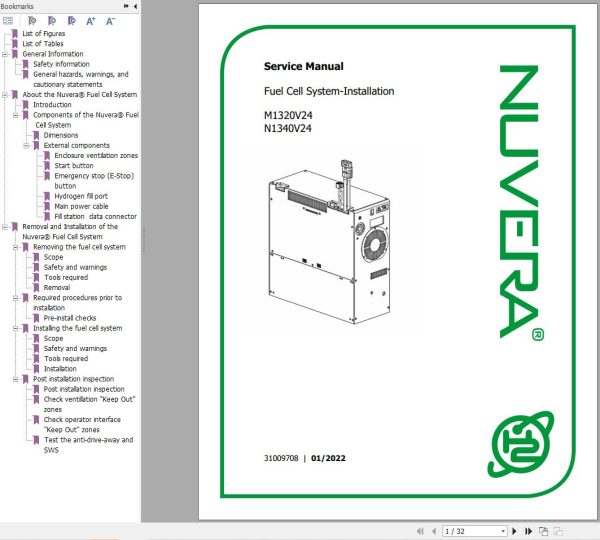Image resolution: width=600 pixels, height=540 pixels.
Task: Open Check ventilation "Keep Out" zones bookmark
Action: pyautogui.click(x=90, y=404)
